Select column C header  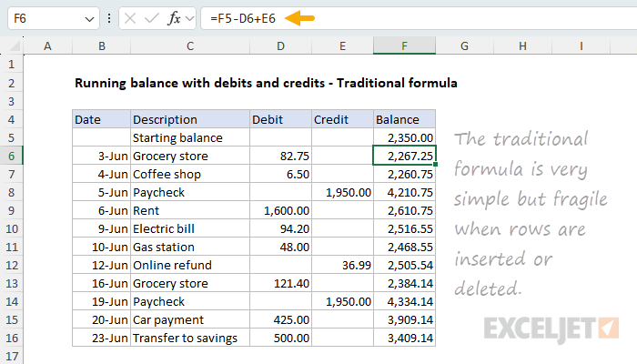pos(190,45)
